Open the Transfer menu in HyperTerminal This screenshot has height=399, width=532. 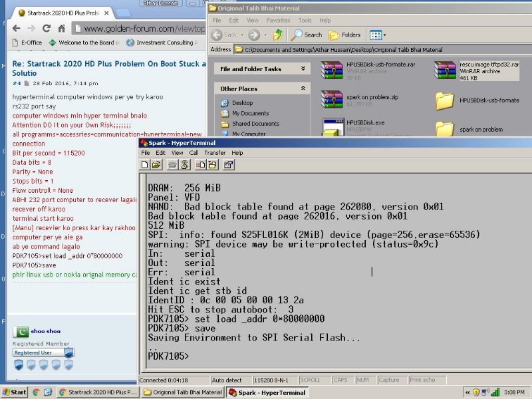tap(215, 153)
